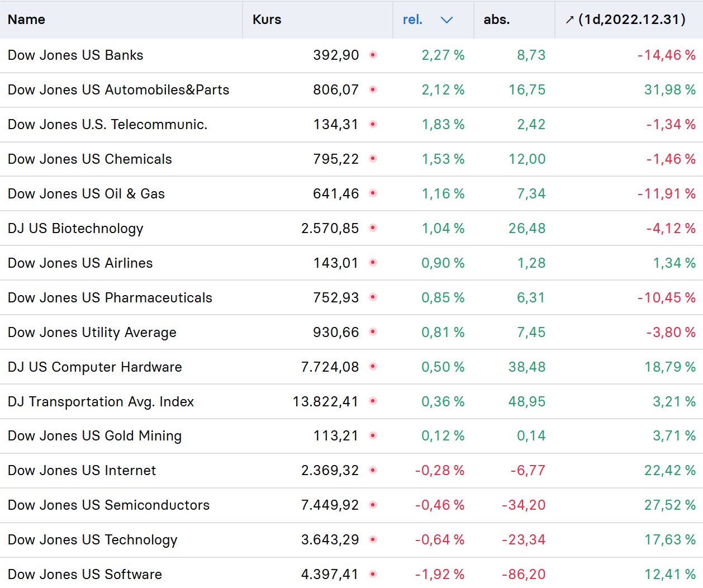This screenshot has width=703, height=588.
Task: Click red status dot for US Technology row
Action: (x=373, y=539)
